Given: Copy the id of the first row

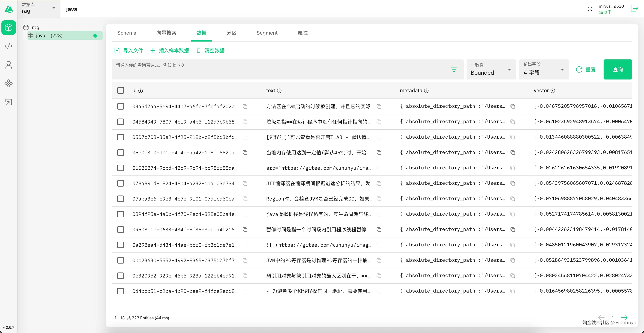Looking at the screenshot, I should (x=245, y=106).
